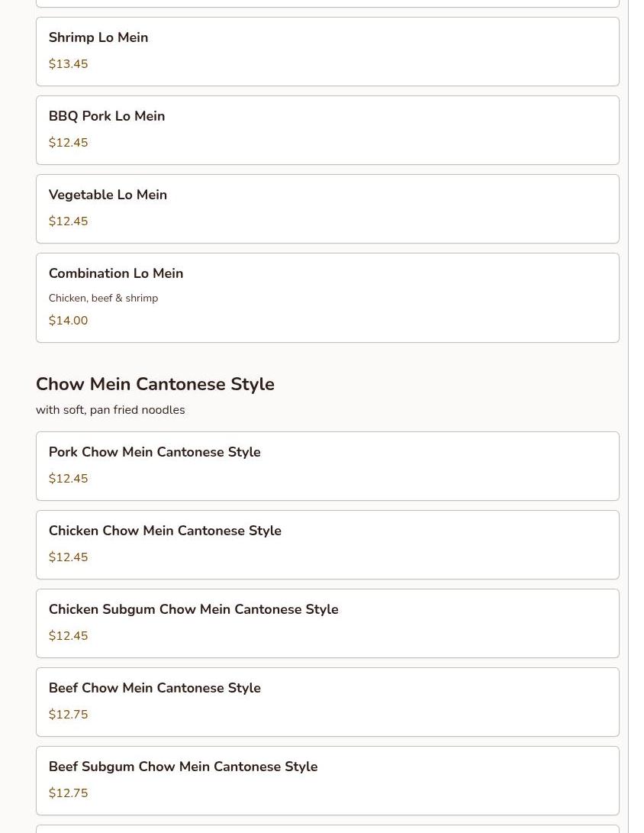The width and height of the screenshot is (644, 833).
Task: Open Pork Chow Mein Cantonese Style item
Action: coord(327,466)
